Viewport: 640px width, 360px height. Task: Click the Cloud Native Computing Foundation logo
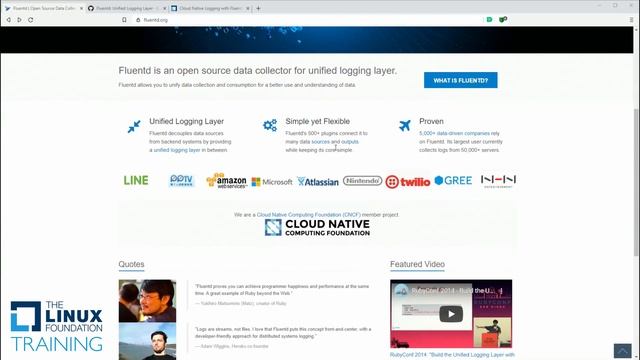pos(317,228)
